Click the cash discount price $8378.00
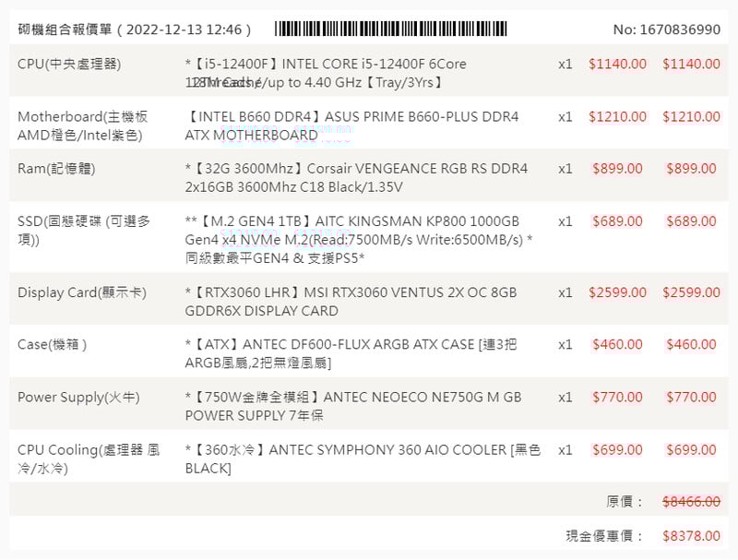This screenshot has width=738, height=560. [691, 535]
